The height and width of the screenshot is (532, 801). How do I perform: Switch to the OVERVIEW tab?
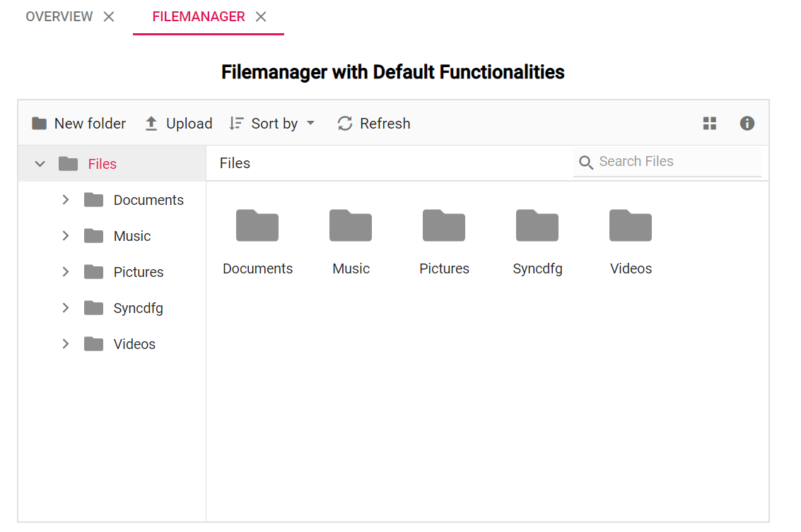[59, 17]
